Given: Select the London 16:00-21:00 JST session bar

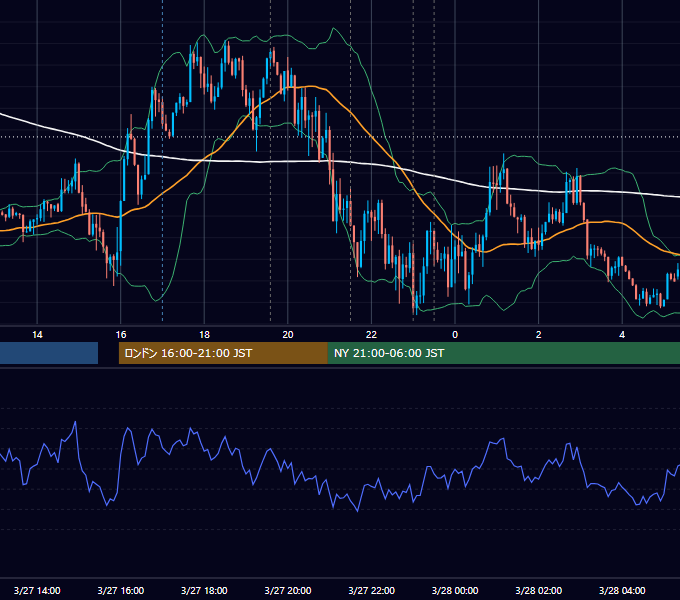Looking at the screenshot, I should pyautogui.click(x=223, y=353).
